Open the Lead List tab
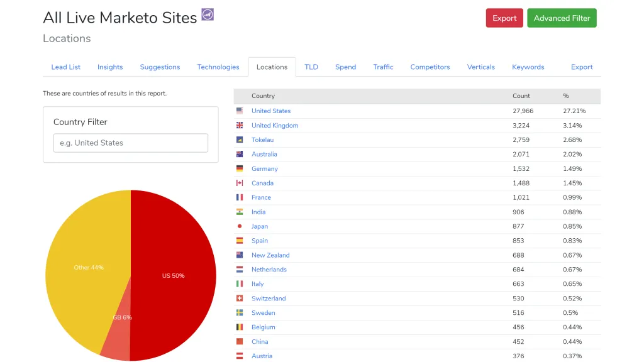The image size is (644, 362). pyautogui.click(x=65, y=67)
